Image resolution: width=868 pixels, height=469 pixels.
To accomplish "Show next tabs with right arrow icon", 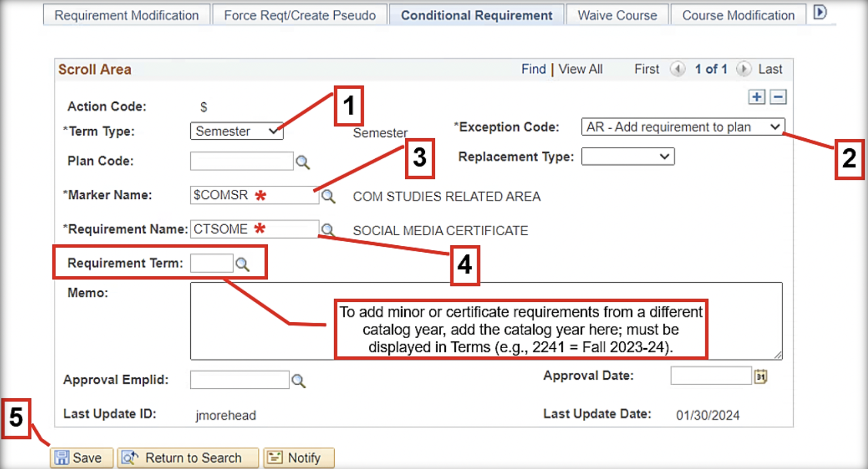I will 820,13.
